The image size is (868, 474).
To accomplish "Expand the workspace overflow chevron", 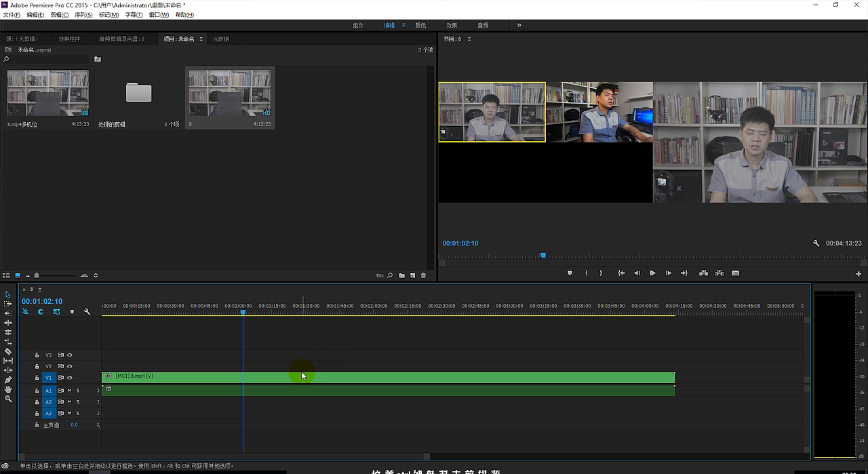I will [519, 25].
